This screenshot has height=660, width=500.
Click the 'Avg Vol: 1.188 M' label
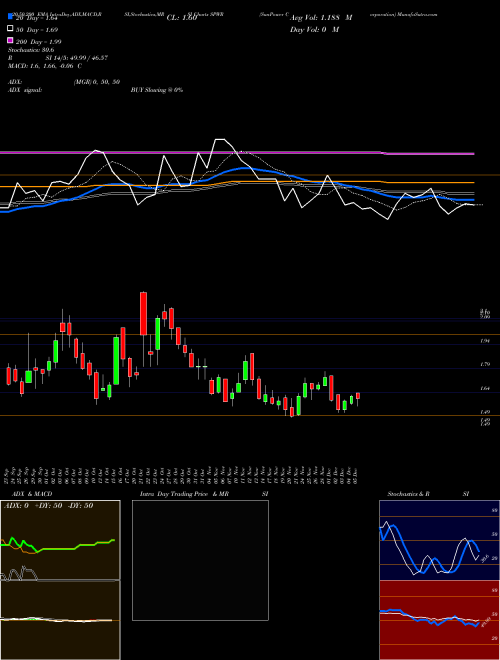(321, 18)
